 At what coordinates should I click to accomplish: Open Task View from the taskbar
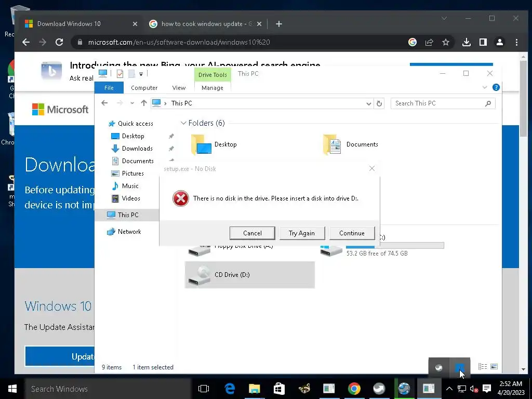[204, 389]
